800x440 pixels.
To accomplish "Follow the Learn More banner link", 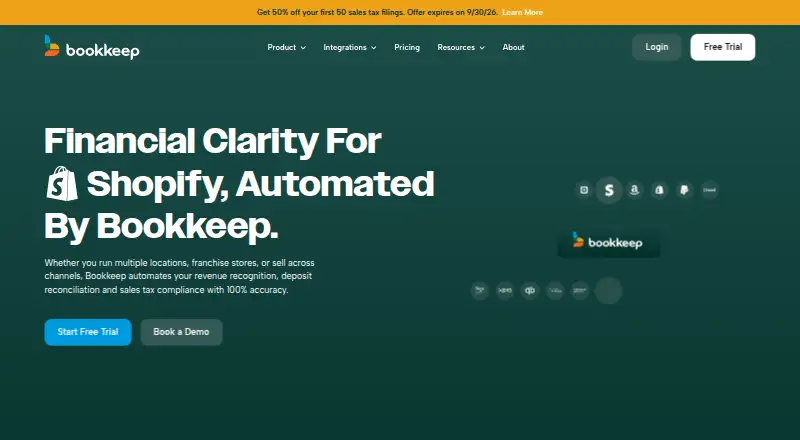I will click(x=522, y=12).
